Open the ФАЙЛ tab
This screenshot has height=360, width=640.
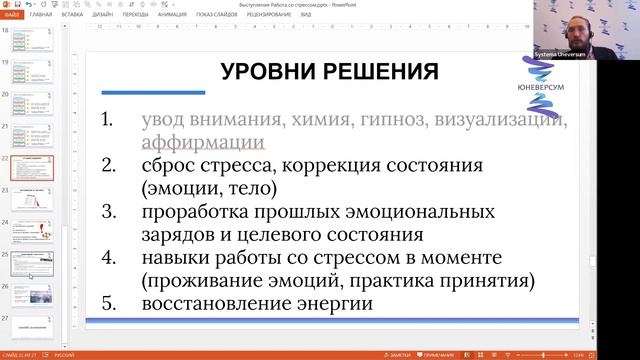(x=12, y=15)
